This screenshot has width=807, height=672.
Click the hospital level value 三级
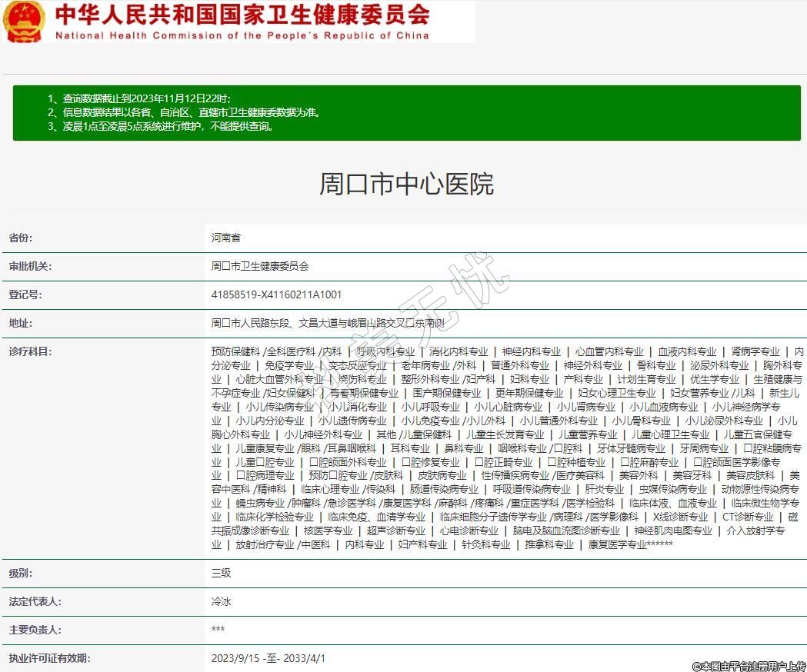(x=221, y=573)
